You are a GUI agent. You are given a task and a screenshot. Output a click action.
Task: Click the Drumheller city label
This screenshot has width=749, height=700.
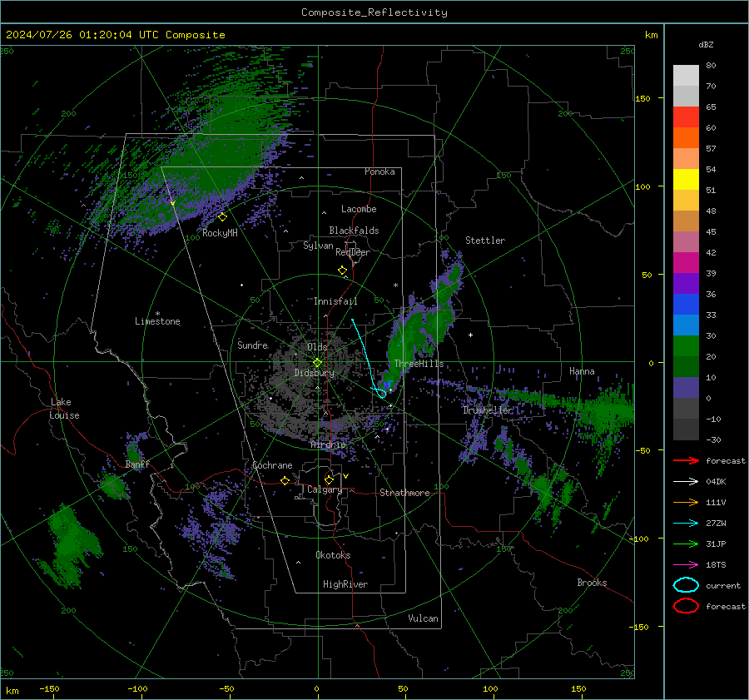[x=487, y=410]
